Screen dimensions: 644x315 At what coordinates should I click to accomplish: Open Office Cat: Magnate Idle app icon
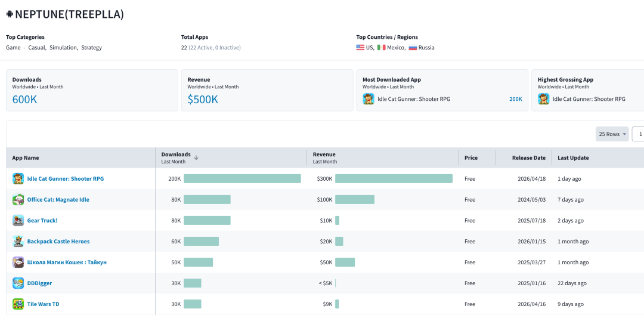click(18, 200)
